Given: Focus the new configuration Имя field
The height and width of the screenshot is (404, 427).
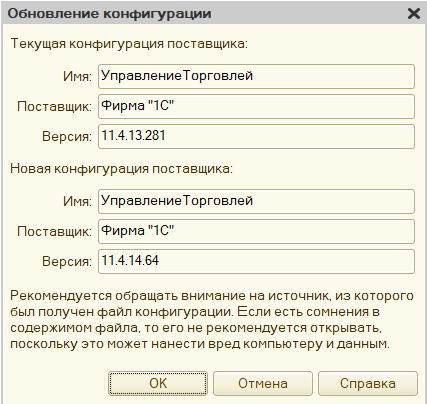Looking at the screenshot, I should pos(256,201).
